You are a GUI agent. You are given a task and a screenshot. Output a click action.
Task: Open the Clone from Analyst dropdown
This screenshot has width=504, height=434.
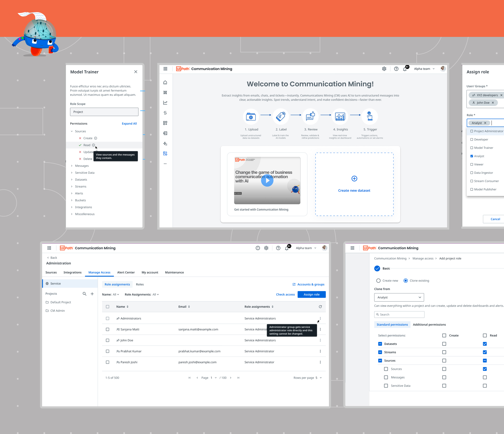pyautogui.click(x=399, y=298)
